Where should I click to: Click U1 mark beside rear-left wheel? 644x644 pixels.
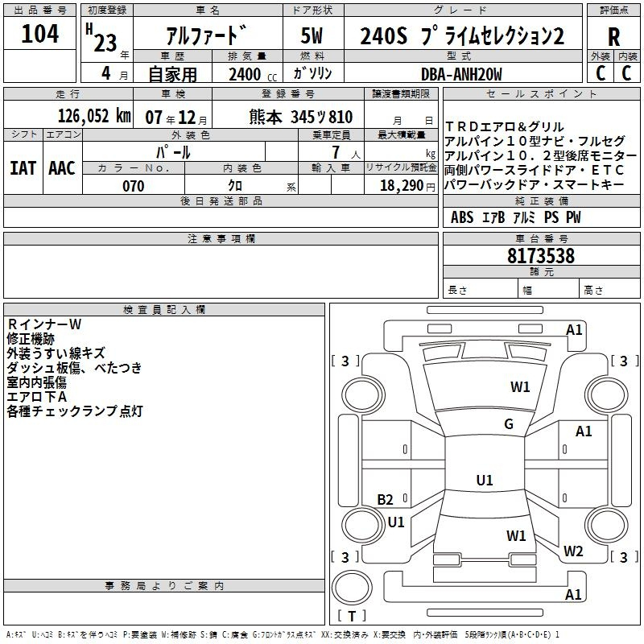pos(396,522)
